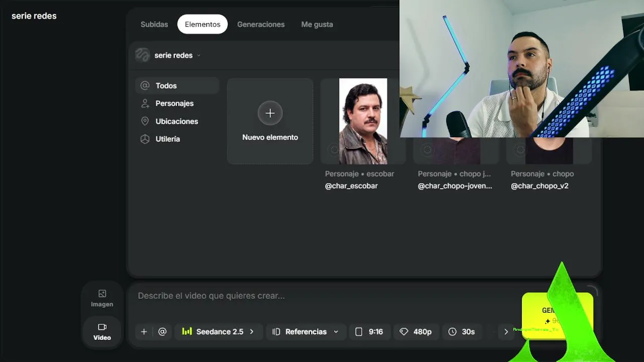The image size is (644, 362).
Task: Click the @char_chopo_v2 tag text
Action: click(x=539, y=186)
